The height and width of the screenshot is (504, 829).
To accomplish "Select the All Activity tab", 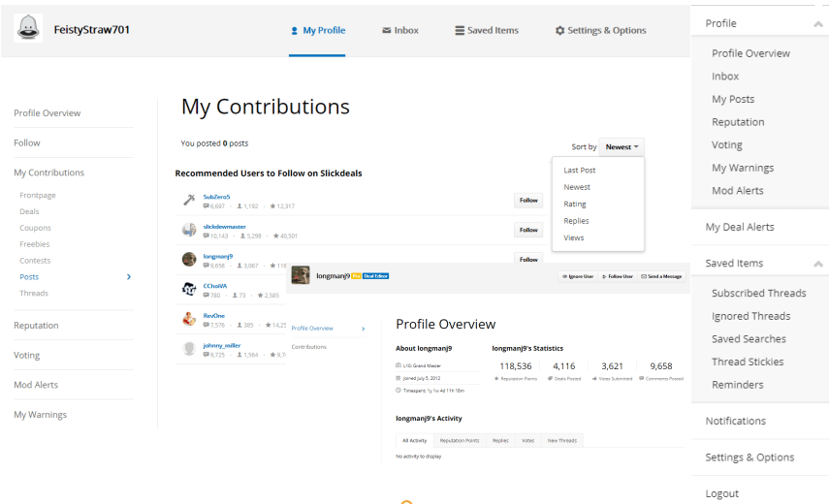I will point(415,441).
